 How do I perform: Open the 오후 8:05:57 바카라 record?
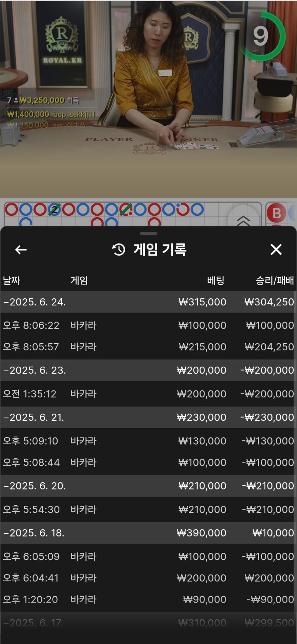pyautogui.click(x=148, y=347)
